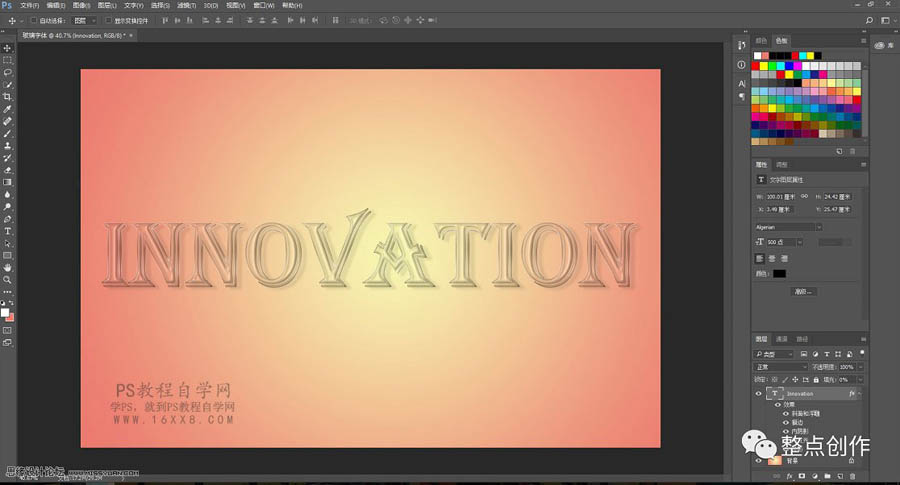Collapse the Innovation layer effects list
The width and height of the screenshot is (900, 485).
point(859,394)
